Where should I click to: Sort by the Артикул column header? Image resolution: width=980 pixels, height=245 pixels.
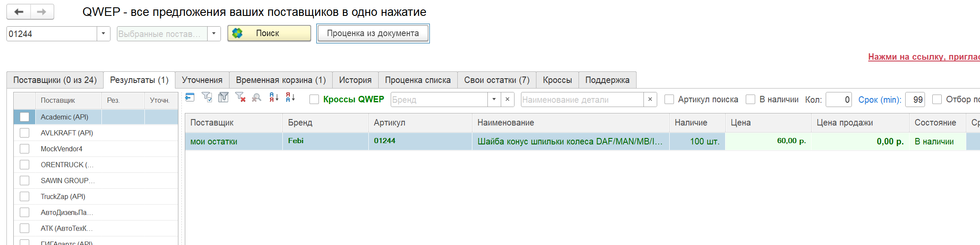tap(420, 122)
